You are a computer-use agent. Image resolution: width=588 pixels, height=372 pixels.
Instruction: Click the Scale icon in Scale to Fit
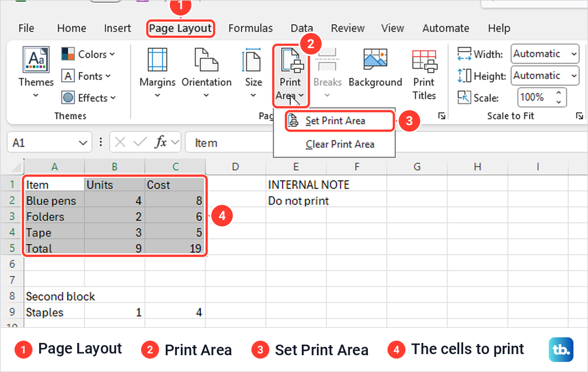click(464, 97)
